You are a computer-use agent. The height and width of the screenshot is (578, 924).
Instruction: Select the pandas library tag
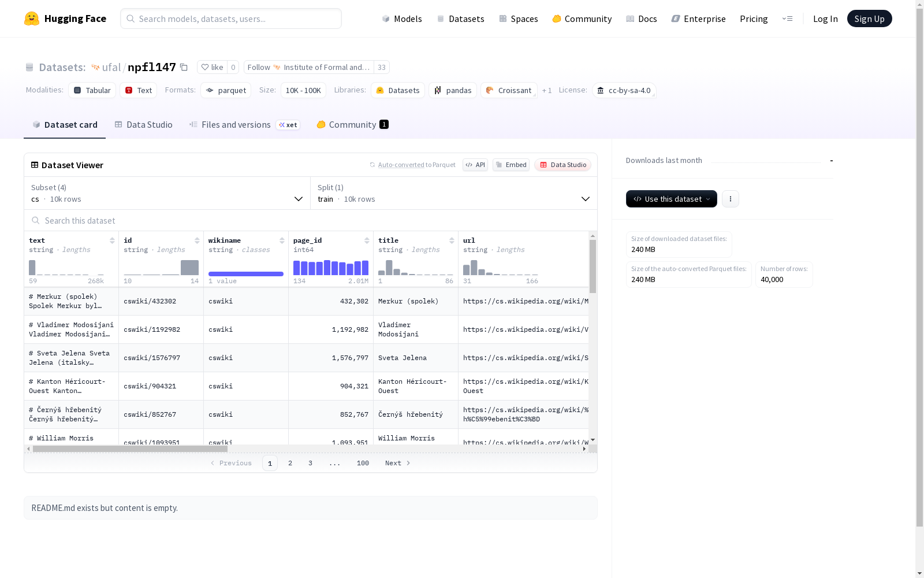coord(453,90)
